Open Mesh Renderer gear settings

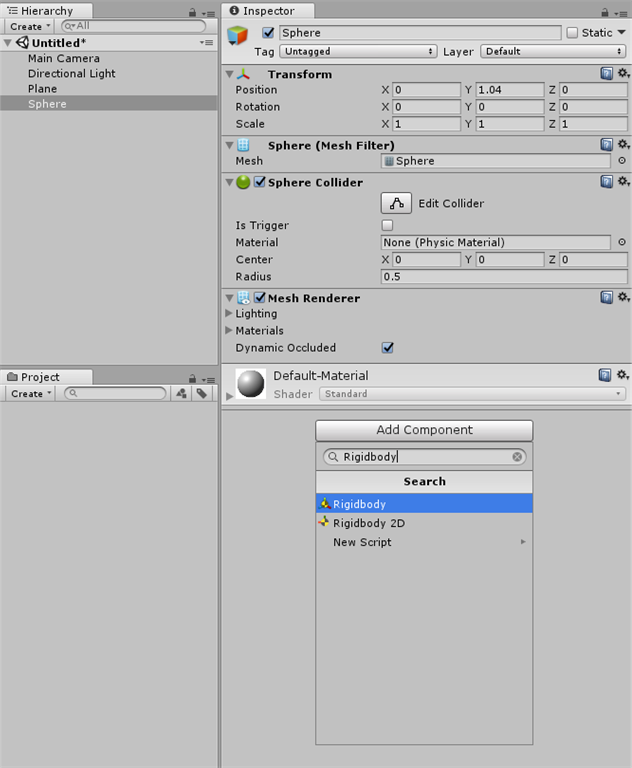pyautogui.click(x=623, y=297)
